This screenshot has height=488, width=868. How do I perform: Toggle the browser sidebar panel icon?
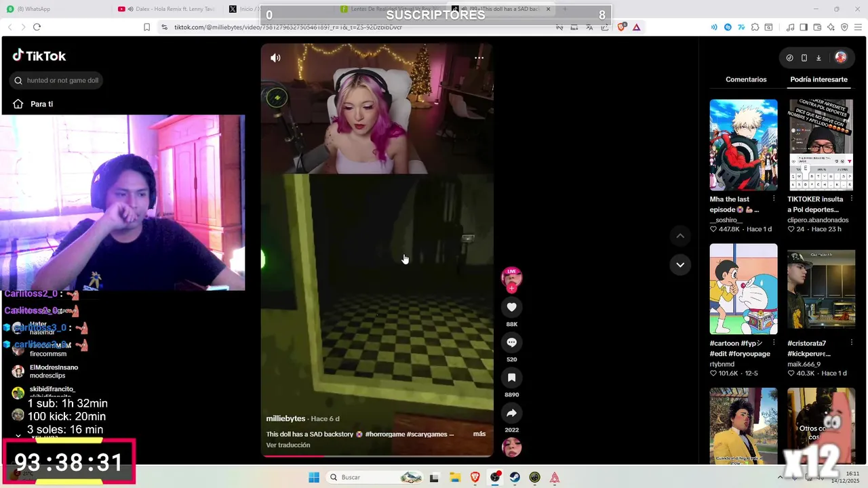tap(804, 27)
